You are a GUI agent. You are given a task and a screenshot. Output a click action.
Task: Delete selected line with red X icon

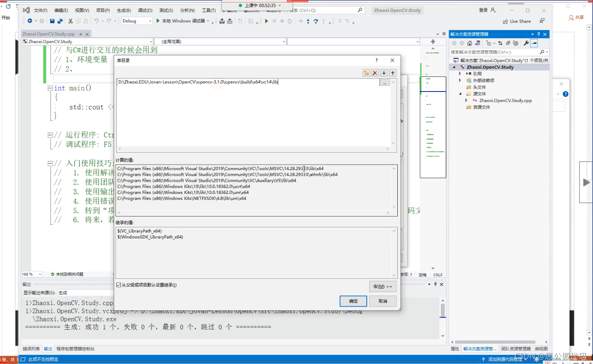click(x=375, y=73)
